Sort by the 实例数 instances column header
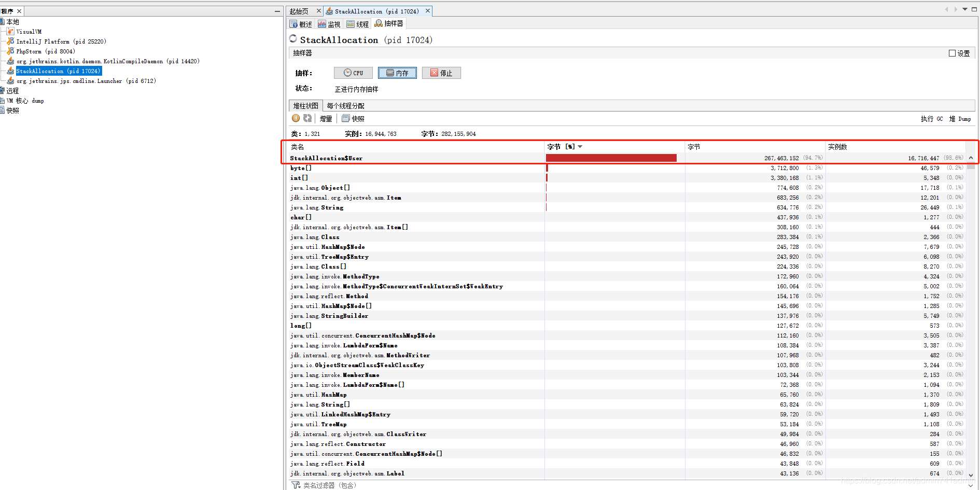The image size is (980, 490). pyautogui.click(x=895, y=147)
